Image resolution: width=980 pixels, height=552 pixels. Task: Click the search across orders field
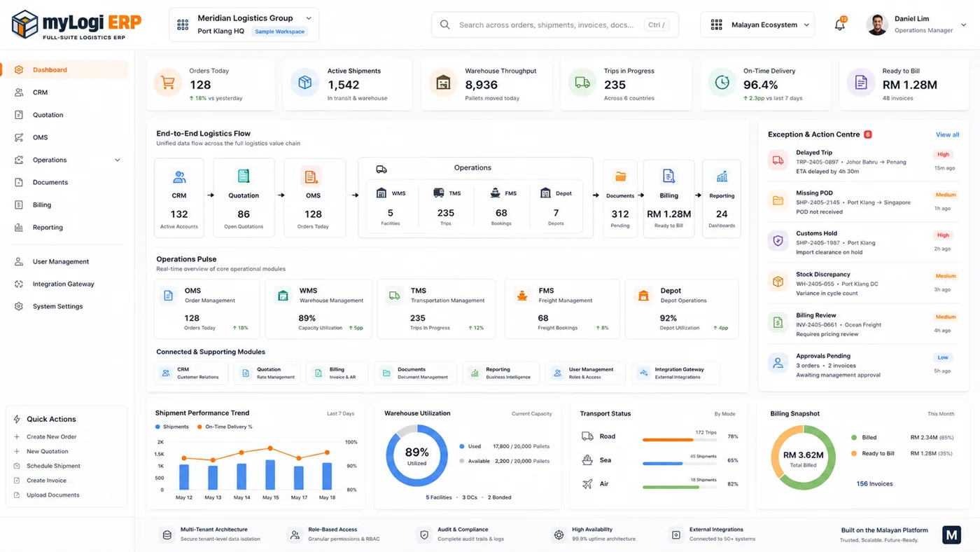click(x=554, y=25)
